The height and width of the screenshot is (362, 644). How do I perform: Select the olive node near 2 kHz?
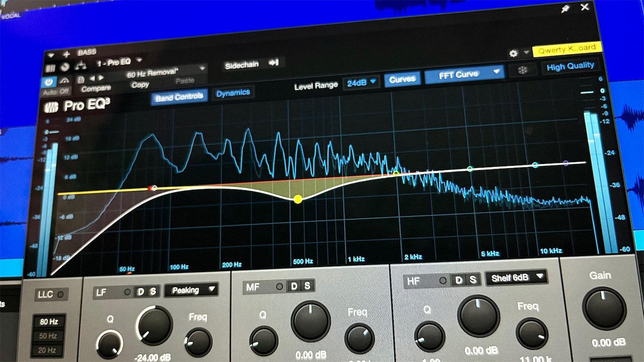pyautogui.click(x=395, y=174)
